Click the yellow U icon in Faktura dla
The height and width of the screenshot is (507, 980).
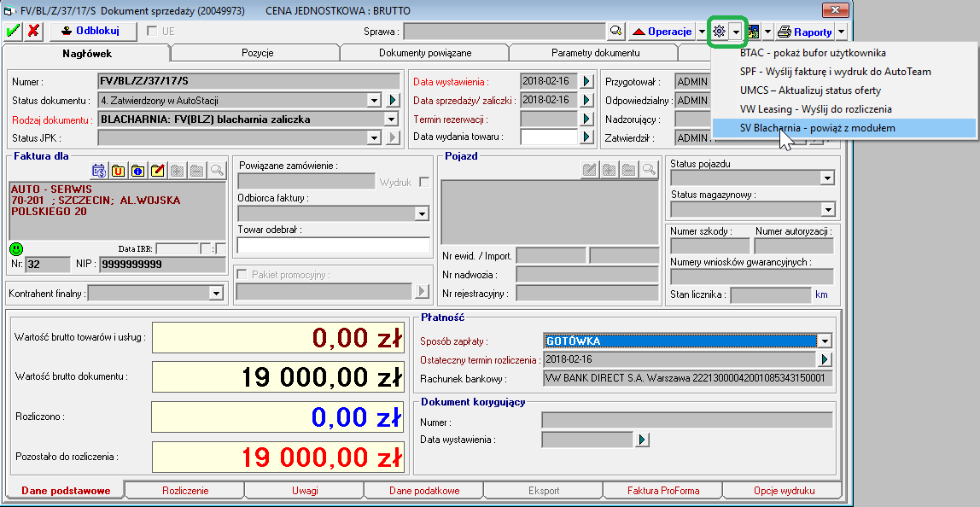[x=118, y=171]
